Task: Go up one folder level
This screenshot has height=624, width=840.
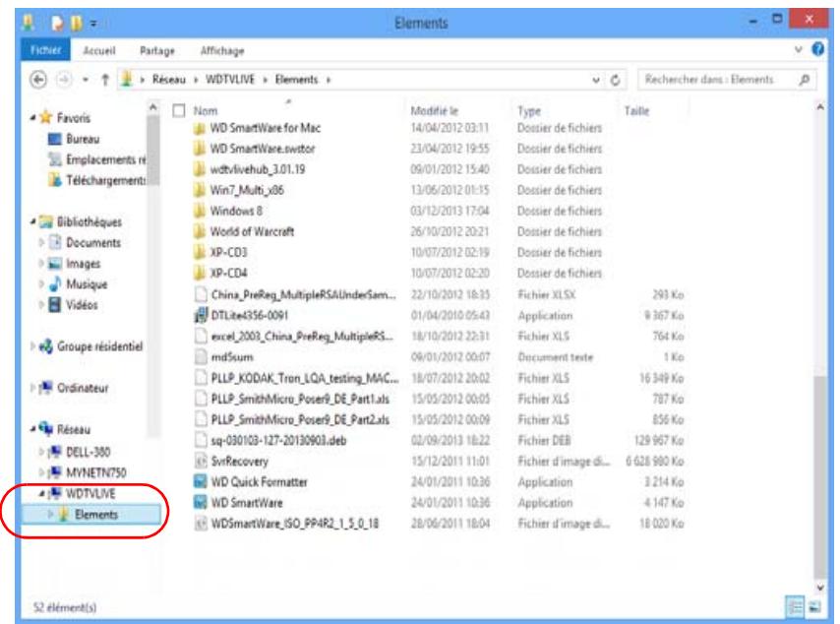Action: (x=105, y=80)
